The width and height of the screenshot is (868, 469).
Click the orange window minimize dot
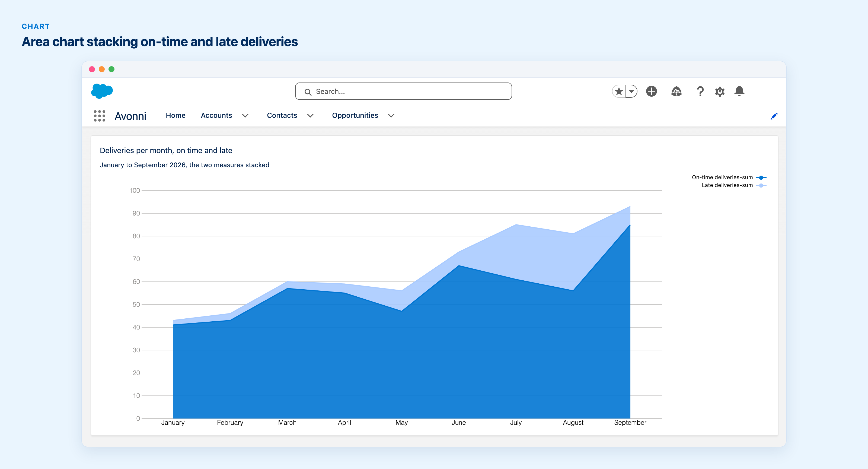point(101,69)
